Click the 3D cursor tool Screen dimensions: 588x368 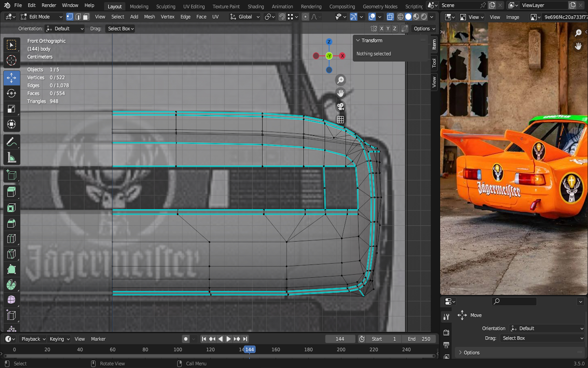(11, 61)
